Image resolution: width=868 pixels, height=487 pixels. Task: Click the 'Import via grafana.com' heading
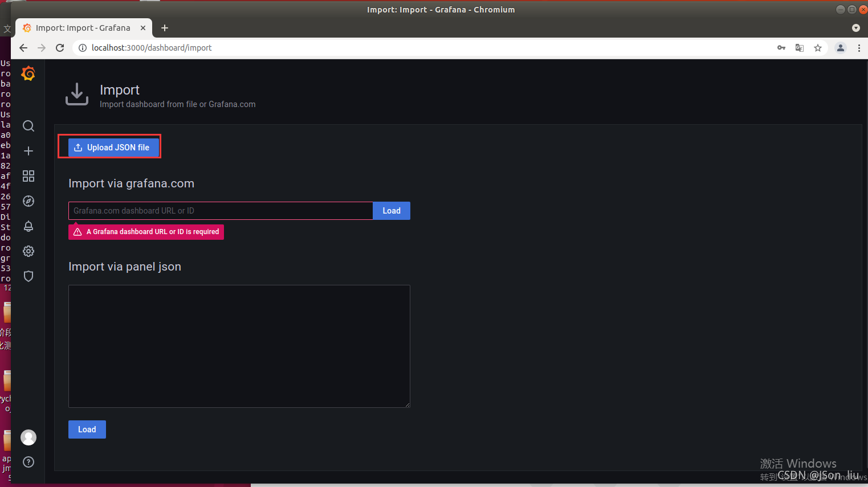(x=131, y=183)
